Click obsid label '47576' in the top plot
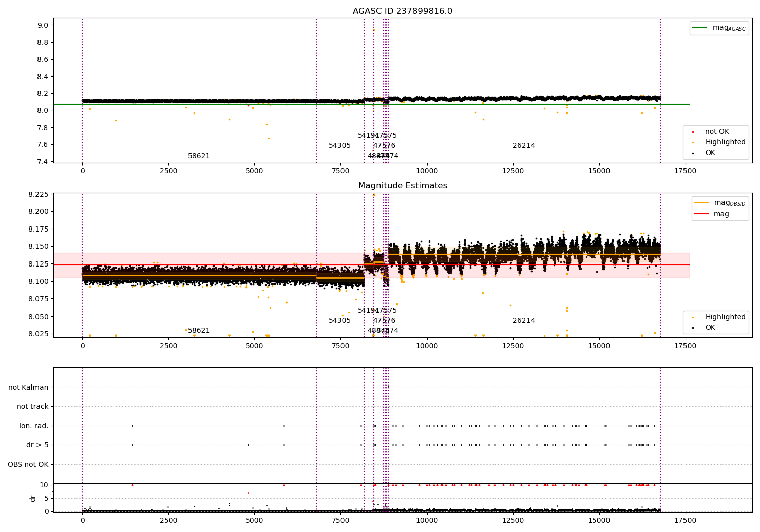Viewport: 760px width, 532px height. coord(384,146)
